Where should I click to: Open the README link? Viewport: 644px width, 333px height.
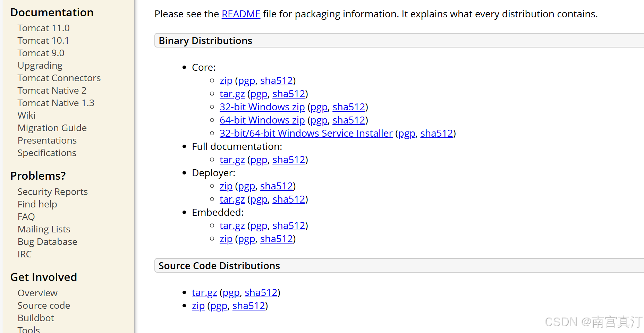coord(241,14)
